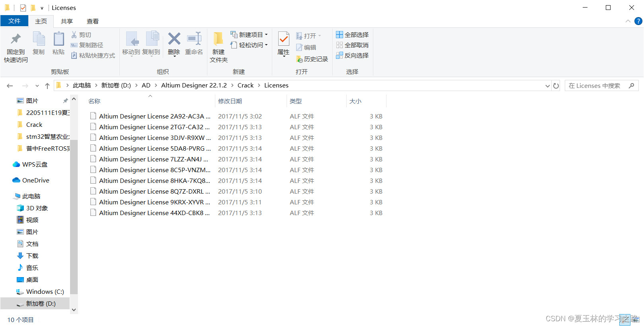Screen dimensions: 644x326
Task: Select 3D 对象 in the navigation pane
Action: point(33,208)
